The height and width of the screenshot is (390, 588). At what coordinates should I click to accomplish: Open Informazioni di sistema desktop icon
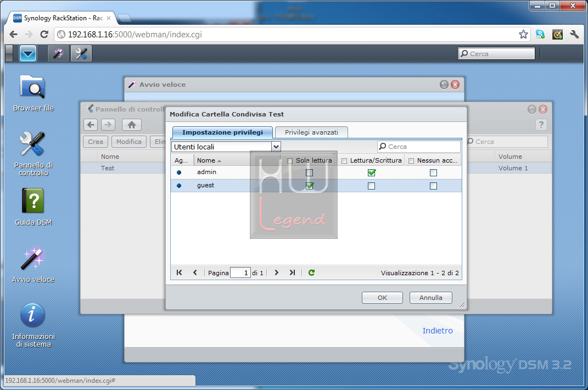pyautogui.click(x=33, y=325)
